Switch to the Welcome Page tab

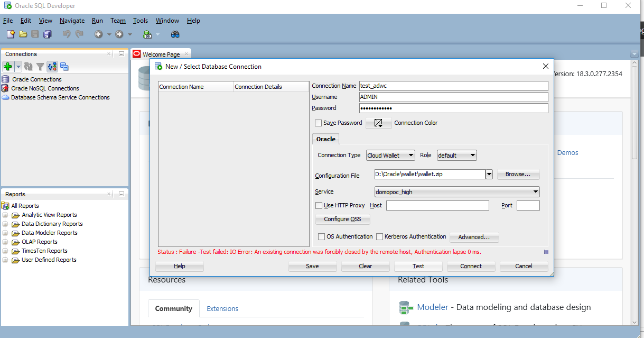click(x=161, y=54)
